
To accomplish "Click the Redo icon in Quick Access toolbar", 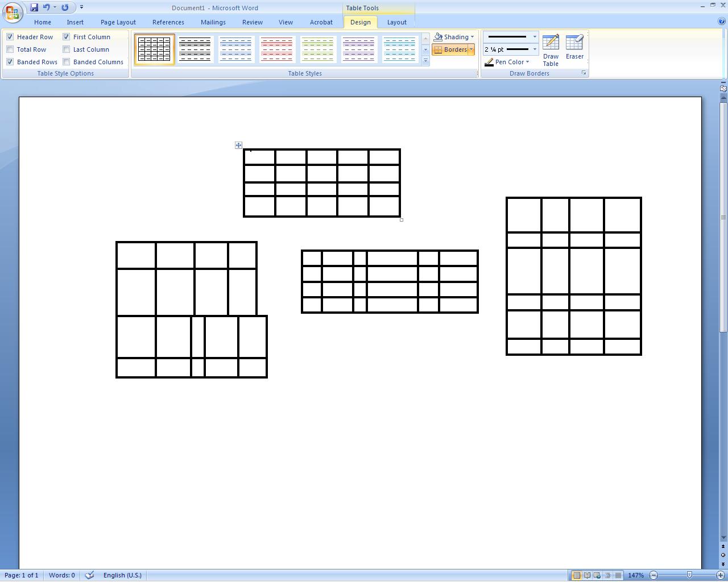I will (x=65, y=7).
